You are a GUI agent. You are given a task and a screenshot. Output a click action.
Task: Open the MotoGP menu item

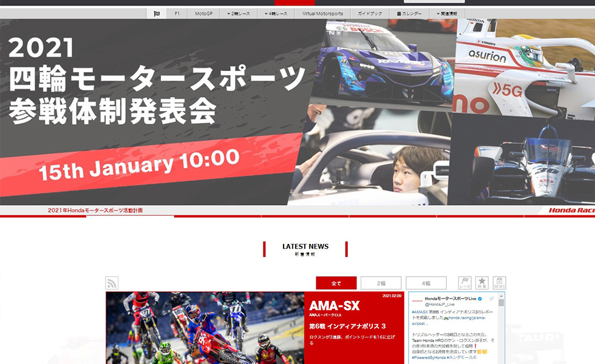[x=204, y=13]
